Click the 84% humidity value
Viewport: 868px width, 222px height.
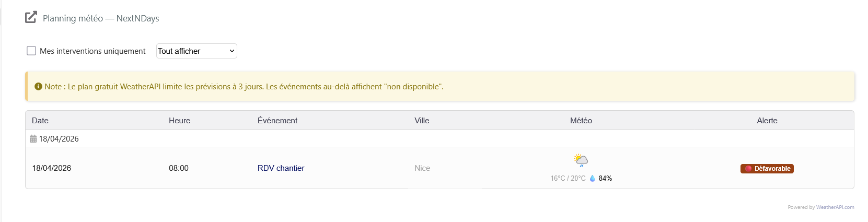pos(605,178)
